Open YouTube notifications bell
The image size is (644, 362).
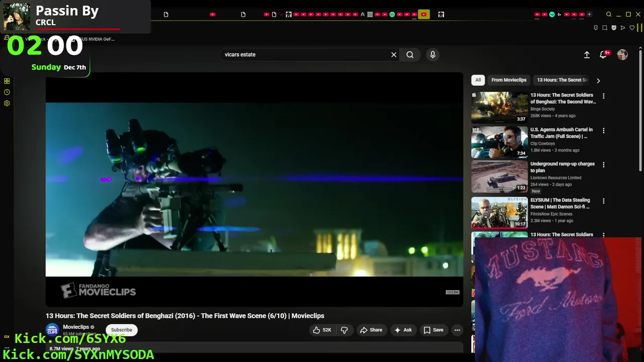tap(603, 55)
